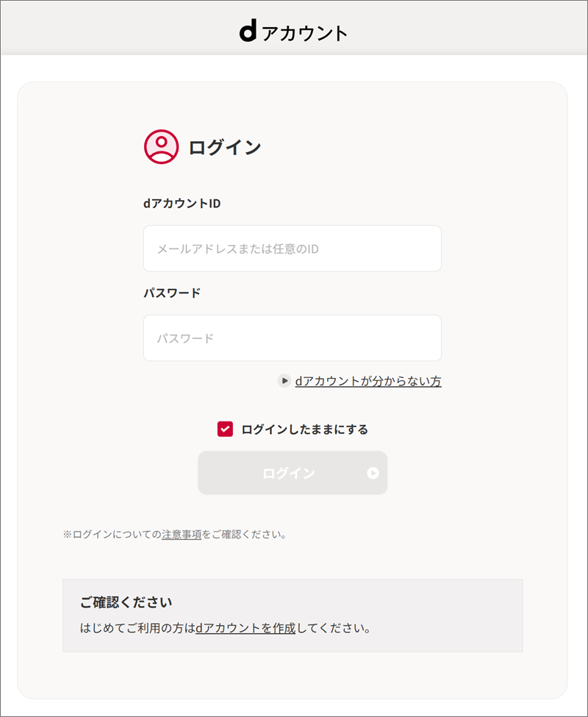Focus the パスワード input field
Image resolution: width=588 pixels, height=717 pixels.
[x=293, y=338]
